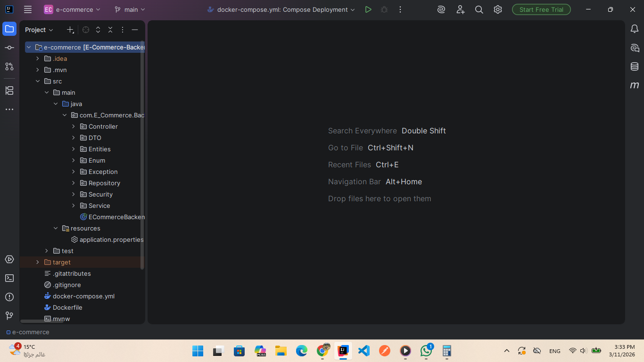
Task: Open the Database tool window
Action: pyautogui.click(x=635, y=66)
